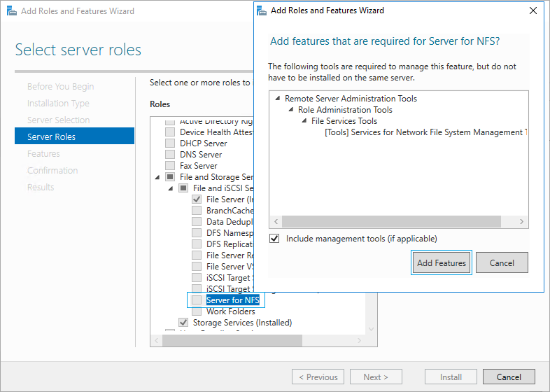Click the wizard icon in the main window title bar
The width and height of the screenshot is (550, 392).
tap(9, 11)
